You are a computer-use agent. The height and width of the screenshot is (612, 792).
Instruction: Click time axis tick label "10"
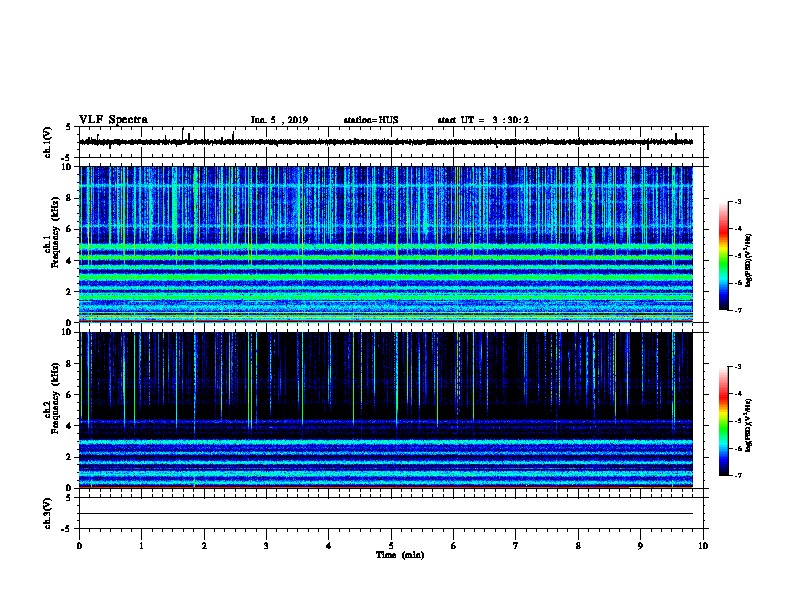(703, 546)
